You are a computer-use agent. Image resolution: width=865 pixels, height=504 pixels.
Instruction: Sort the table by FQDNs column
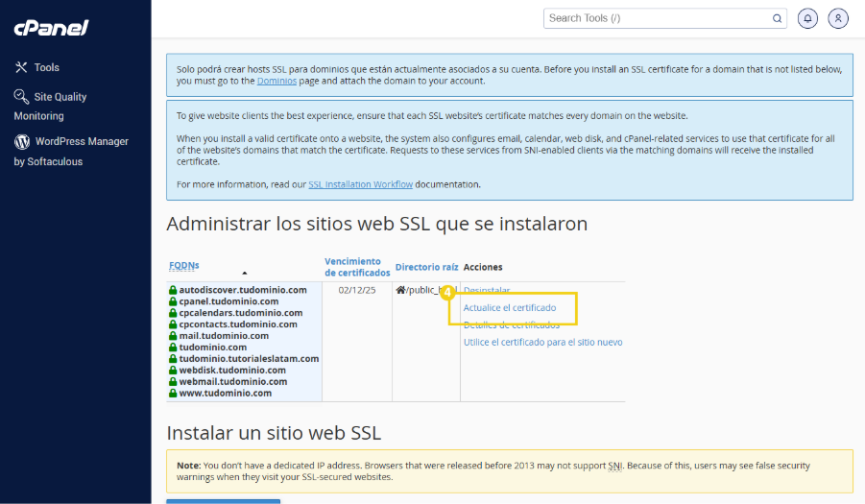184,265
